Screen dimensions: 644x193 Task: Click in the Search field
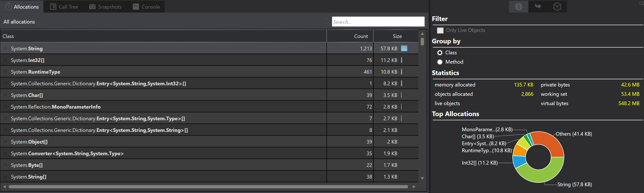[378, 22]
